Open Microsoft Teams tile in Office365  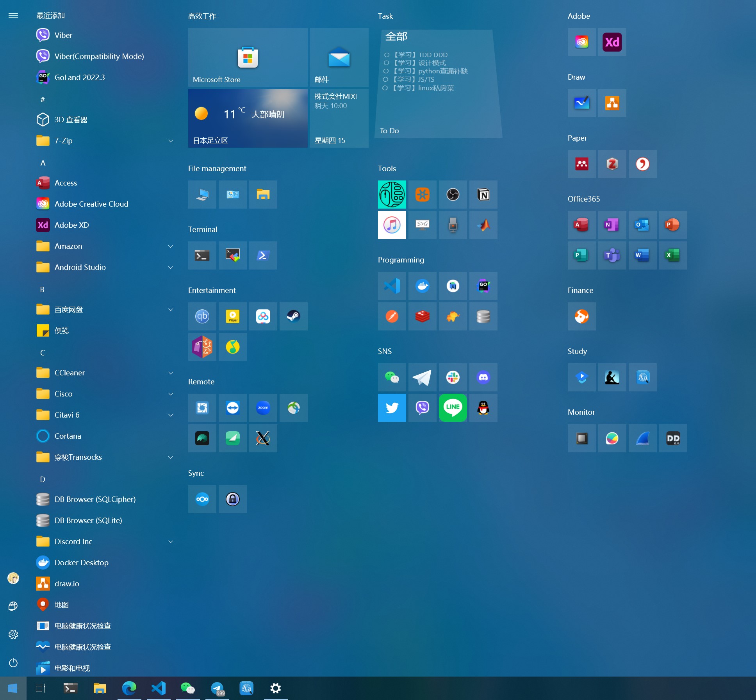[612, 255]
